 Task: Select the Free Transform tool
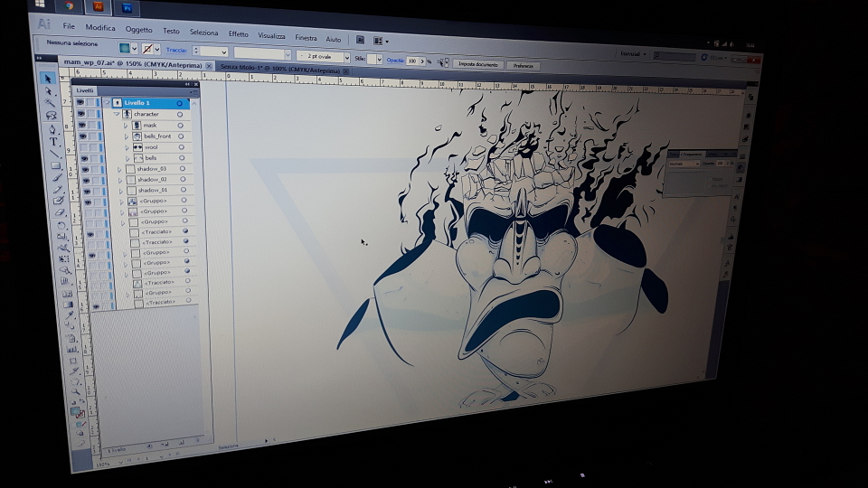pos(64,259)
